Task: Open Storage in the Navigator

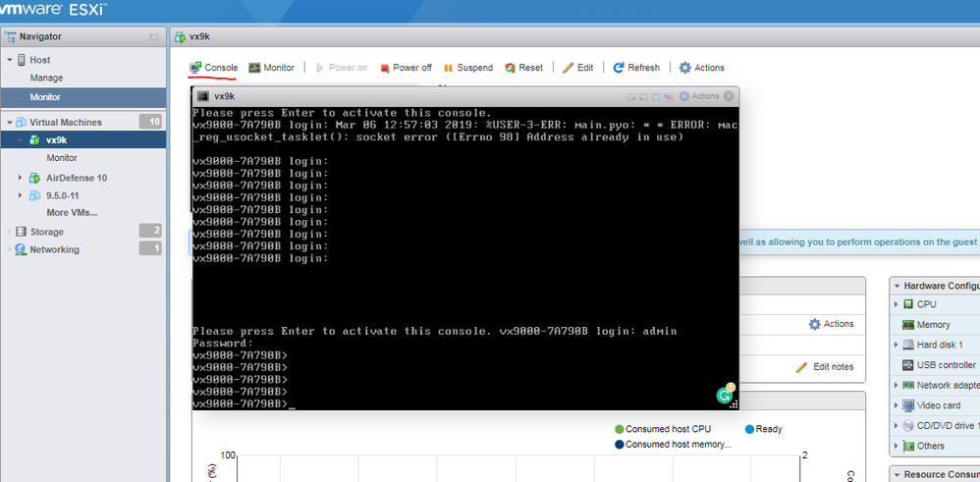Action: (x=47, y=232)
